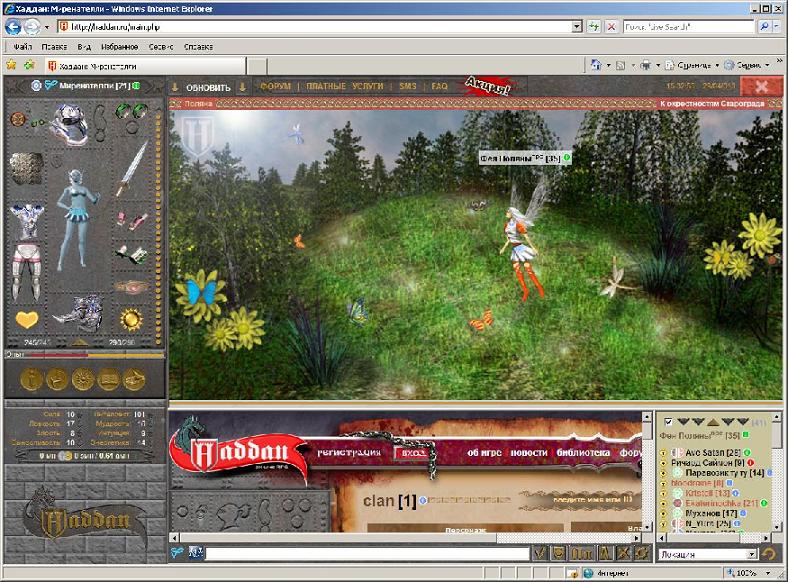Click the Фея Поляны fairy character

pyautogui.click(x=524, y=241)
